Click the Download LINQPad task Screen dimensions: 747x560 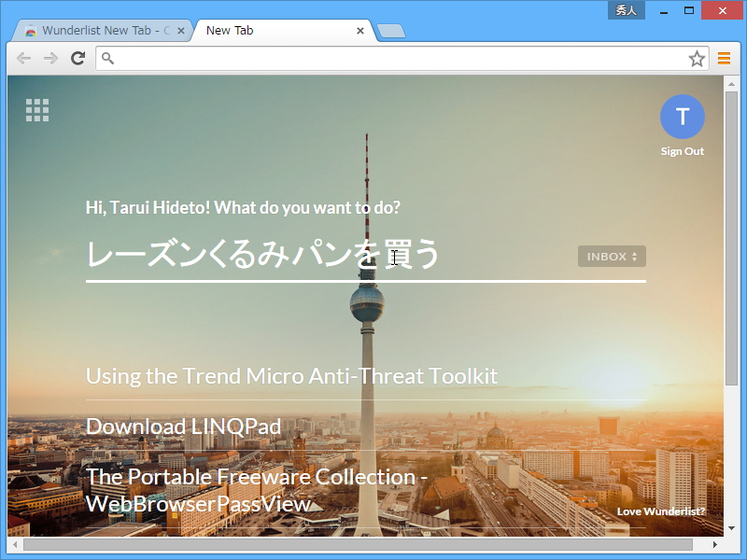(182, 426)
